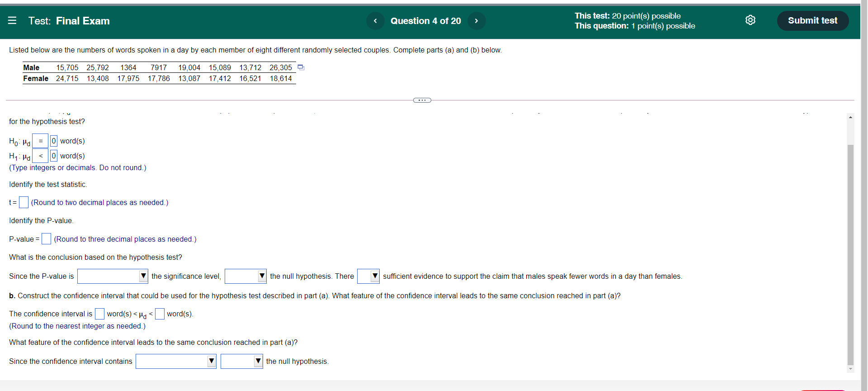Open the dropdown before 'the null hypothesis. There'
Screen dimensions: 868x391
[245, 276]
